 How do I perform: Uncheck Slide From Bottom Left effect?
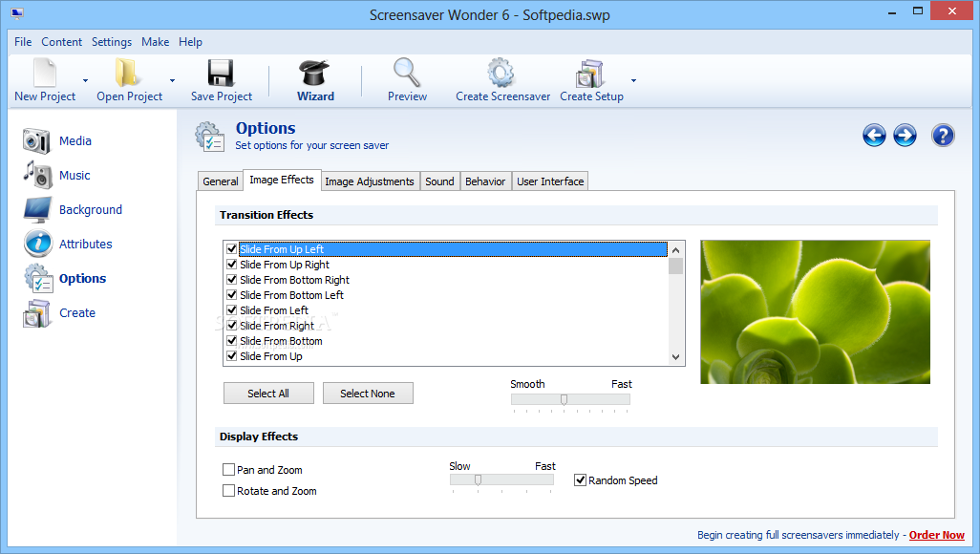[232, 295]
